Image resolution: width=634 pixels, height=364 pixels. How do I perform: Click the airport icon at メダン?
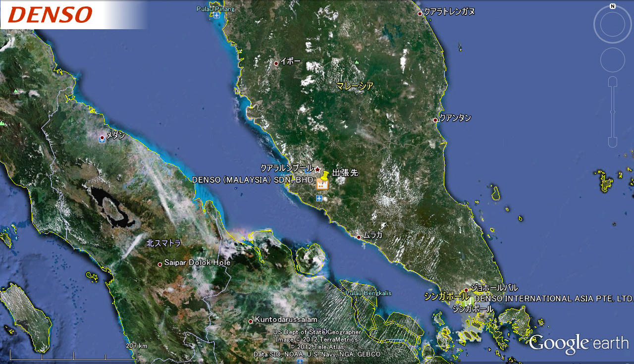pos(102,140)
